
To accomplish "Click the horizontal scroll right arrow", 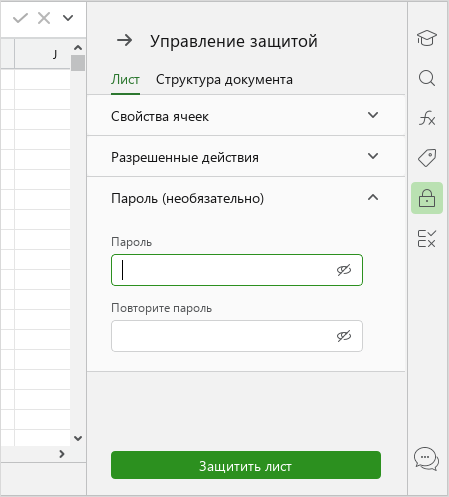I will click(x=62, y=454).
